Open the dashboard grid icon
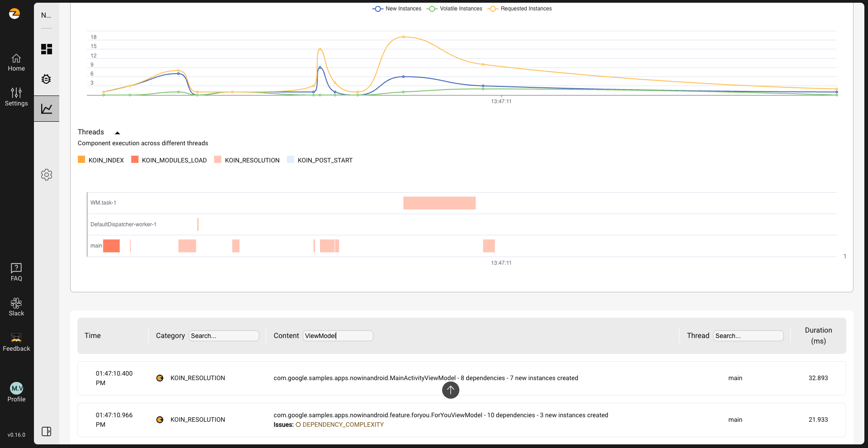This screenshot has height=448, width=868. click(47, 49)
